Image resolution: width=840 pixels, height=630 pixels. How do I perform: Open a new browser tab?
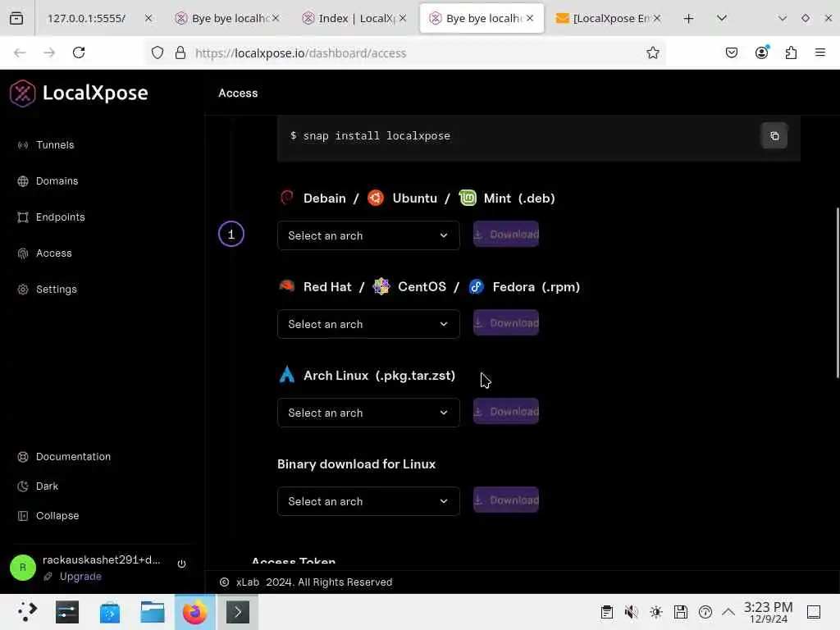[688, 18]
